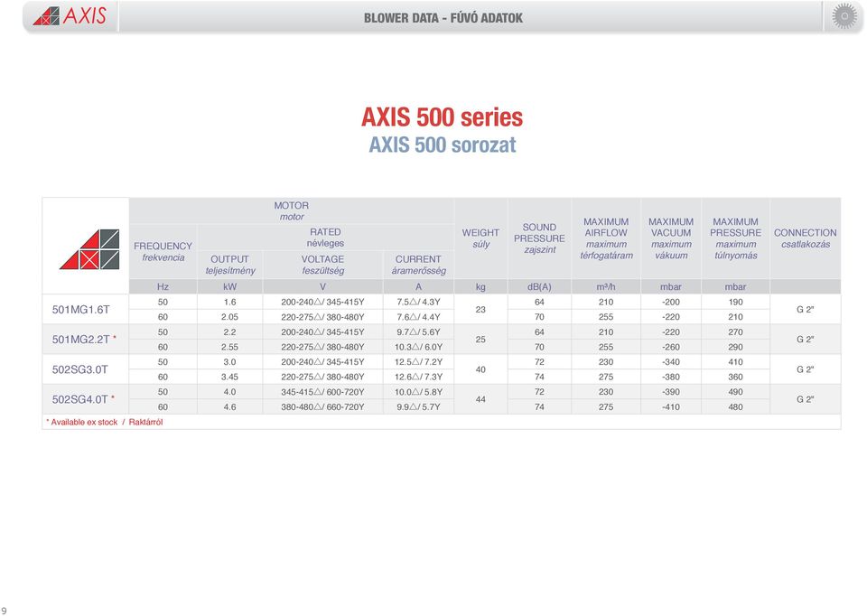Click the vacuum value -380
This screenshot has width=867, height=616.
coord(671,378)
